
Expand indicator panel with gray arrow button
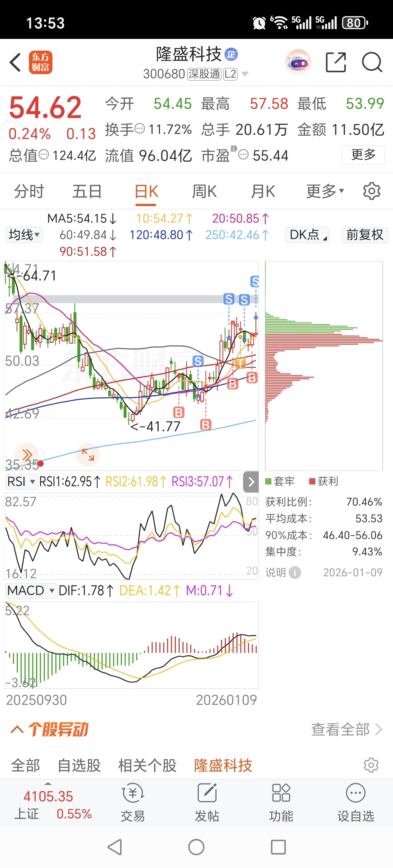point(251,482)
